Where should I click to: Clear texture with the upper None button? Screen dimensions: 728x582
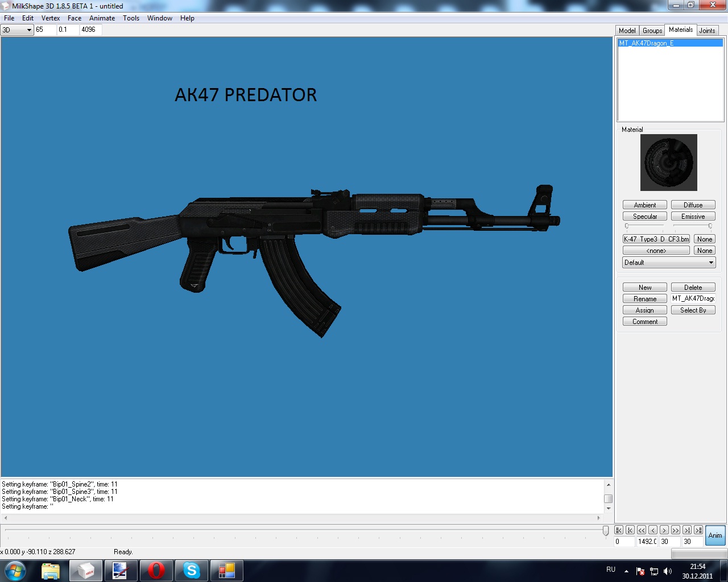tap(705, 239)
